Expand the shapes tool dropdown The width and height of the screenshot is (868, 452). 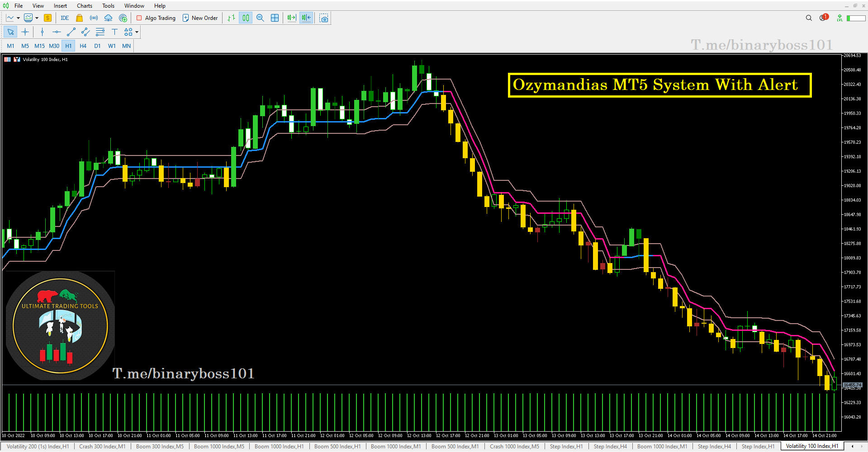coord(137,32)
